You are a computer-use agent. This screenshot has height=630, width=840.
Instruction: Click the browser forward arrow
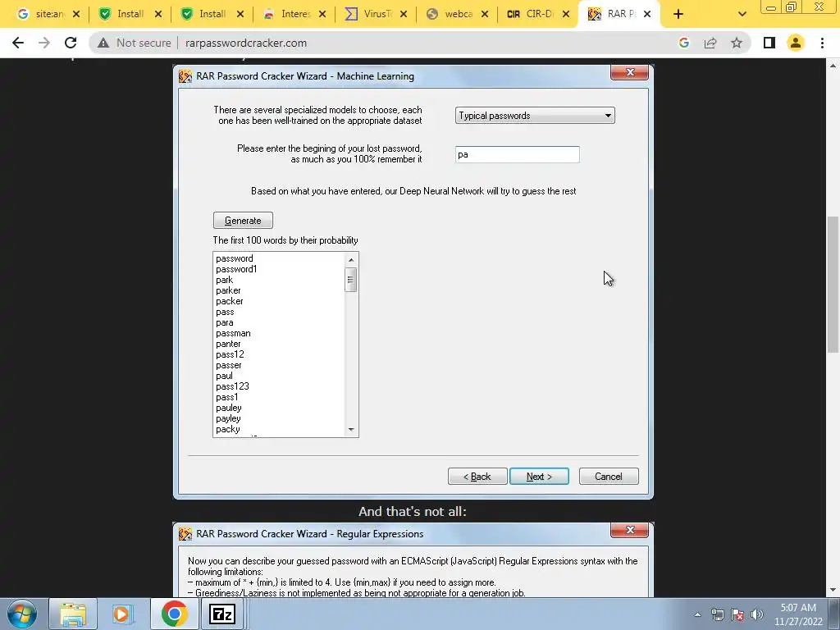44,43
